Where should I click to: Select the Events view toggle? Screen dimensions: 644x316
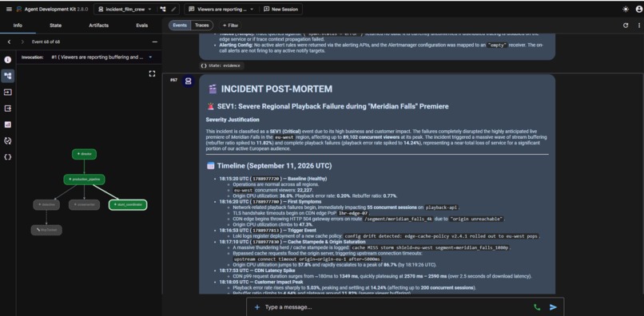[180, 25]
